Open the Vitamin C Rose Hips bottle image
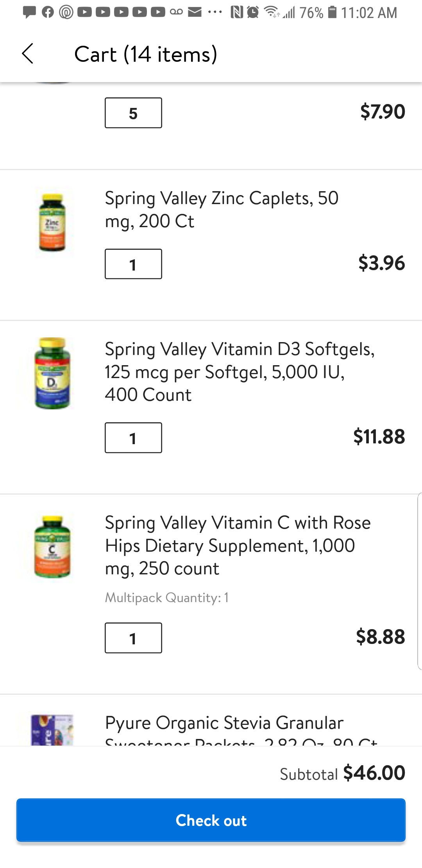The height and width of the screenshot is (868, 422). click(52, 547)
